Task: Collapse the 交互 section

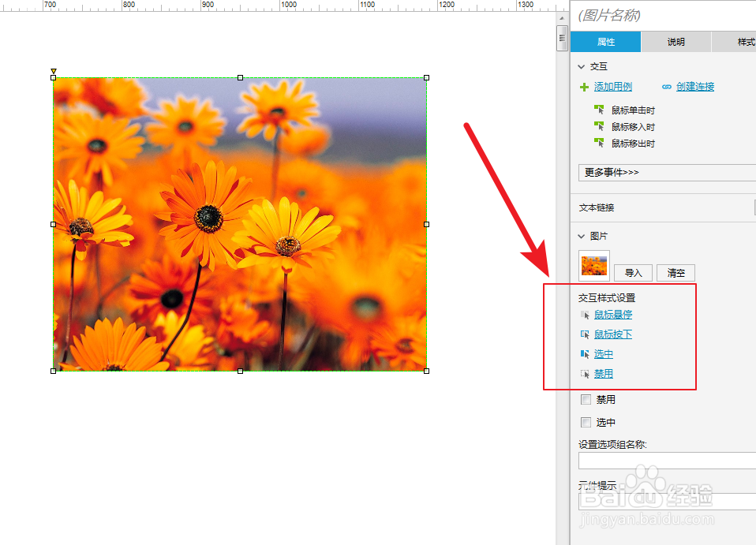Action: click(x=582, y=67)
